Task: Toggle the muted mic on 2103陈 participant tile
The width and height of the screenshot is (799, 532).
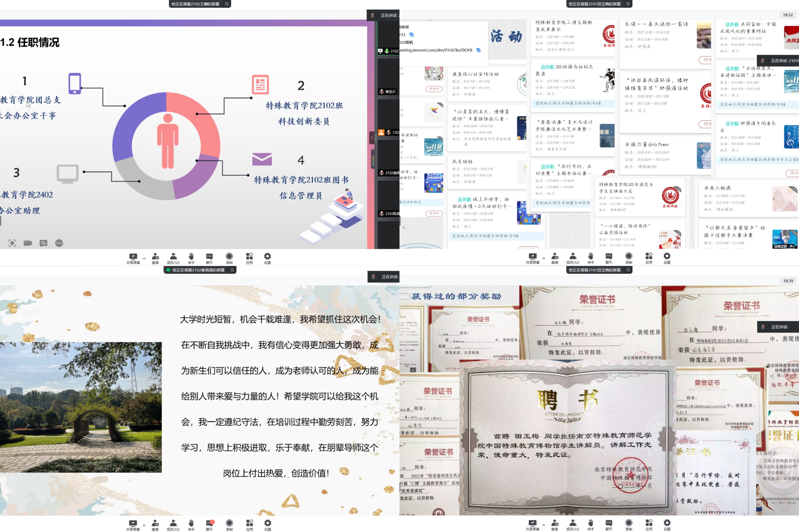Action: [381, 213]
